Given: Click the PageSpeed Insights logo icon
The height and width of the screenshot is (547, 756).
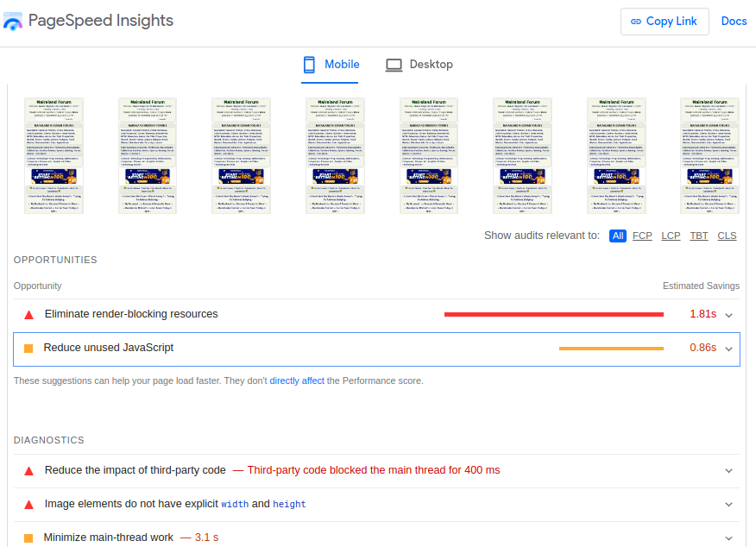Looking at the screenshot, I should 13,22.
